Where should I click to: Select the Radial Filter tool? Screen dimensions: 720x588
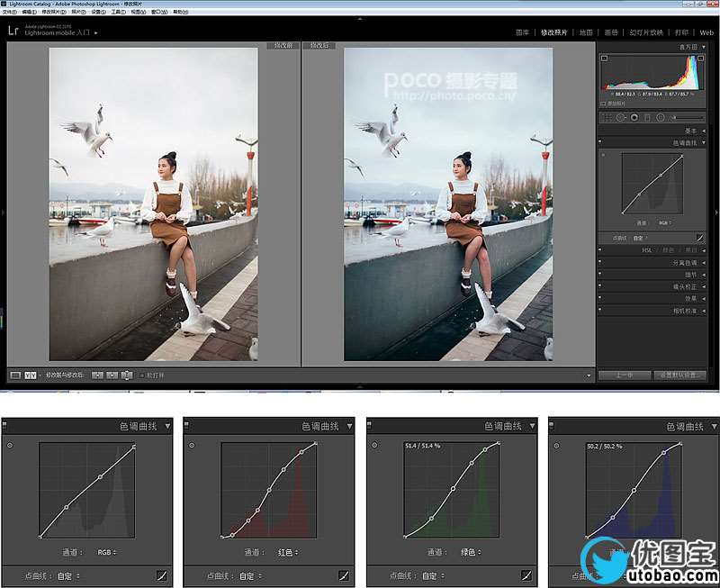pos(661,118)
